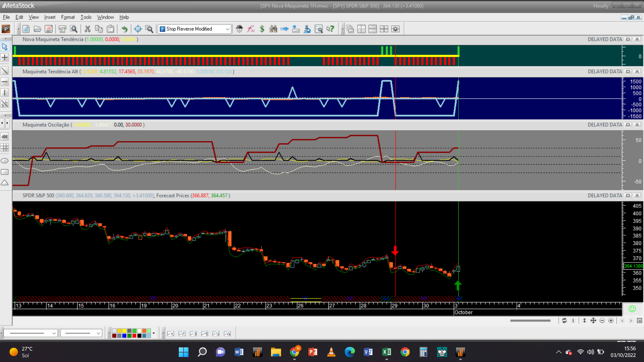Open the Format menu
The image size is (644, 362).
[68, 17]
